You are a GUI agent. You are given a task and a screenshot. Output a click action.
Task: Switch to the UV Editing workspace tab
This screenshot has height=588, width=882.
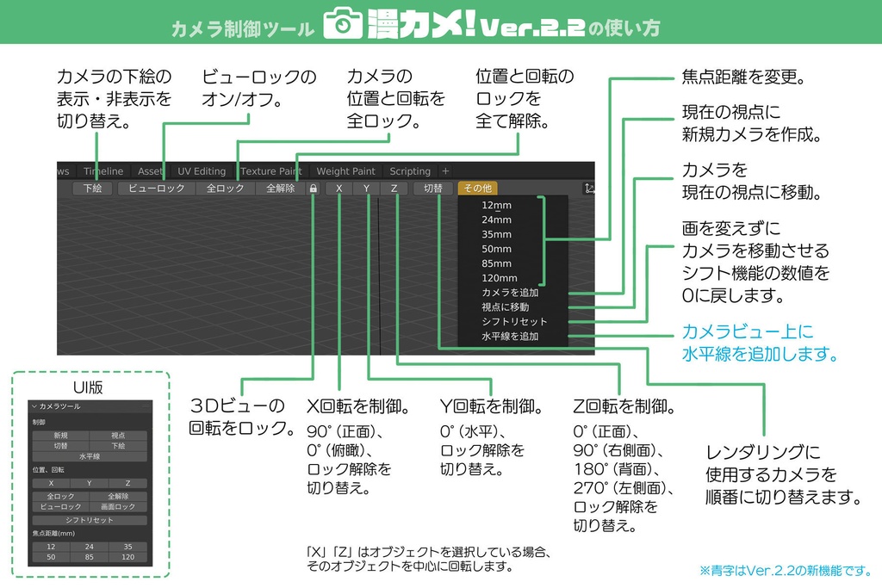202,171
